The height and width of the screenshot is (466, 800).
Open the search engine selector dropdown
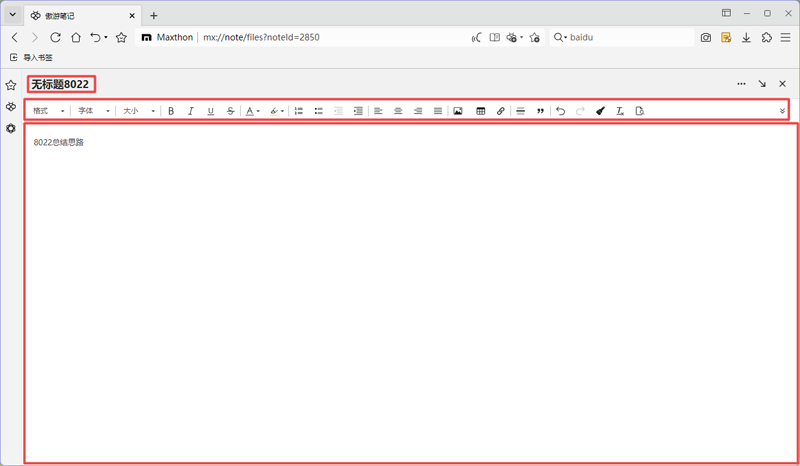pos(560,37)
